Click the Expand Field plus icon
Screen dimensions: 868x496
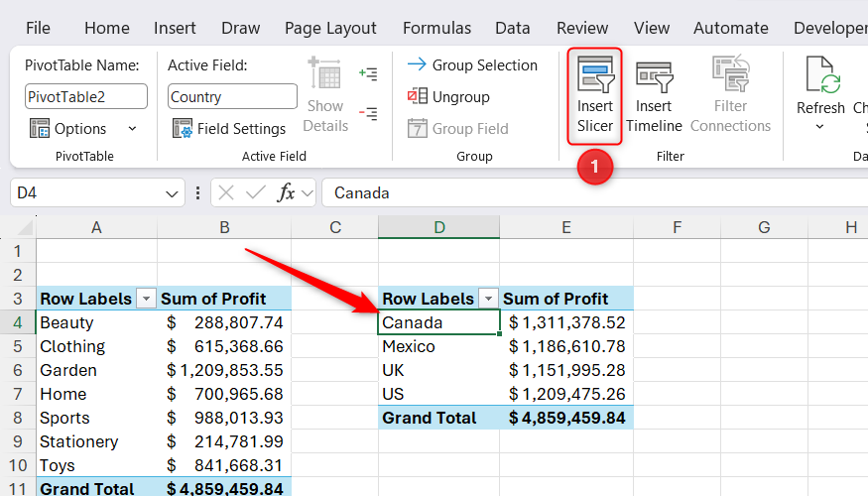click(x=368, y=73)
